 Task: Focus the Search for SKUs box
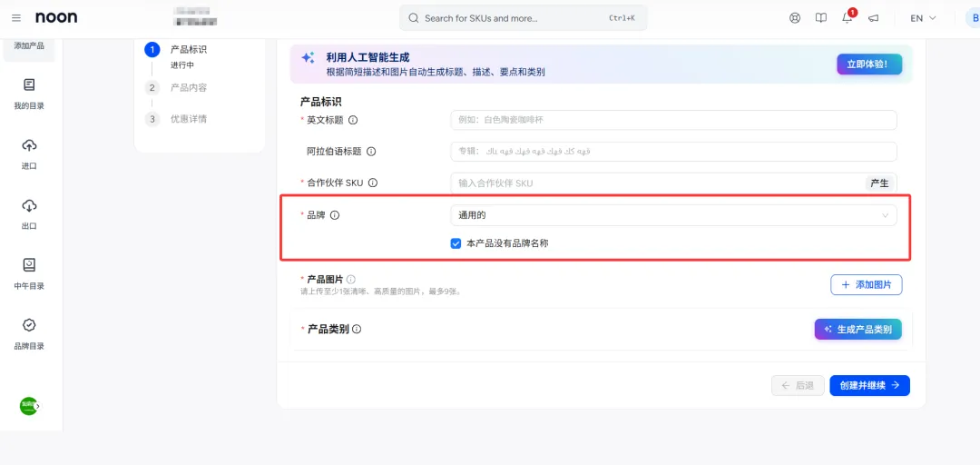tap(524, 18)
